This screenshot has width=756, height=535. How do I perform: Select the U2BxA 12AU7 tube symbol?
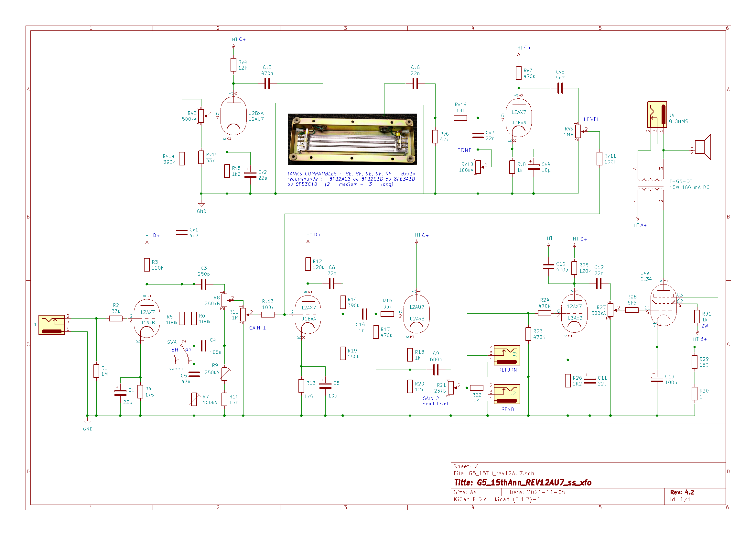(x=233, y=116)
